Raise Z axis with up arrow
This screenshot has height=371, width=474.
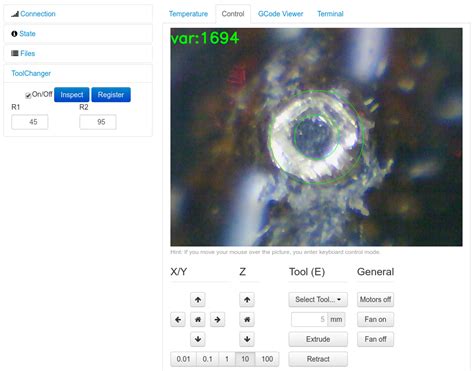247,300
